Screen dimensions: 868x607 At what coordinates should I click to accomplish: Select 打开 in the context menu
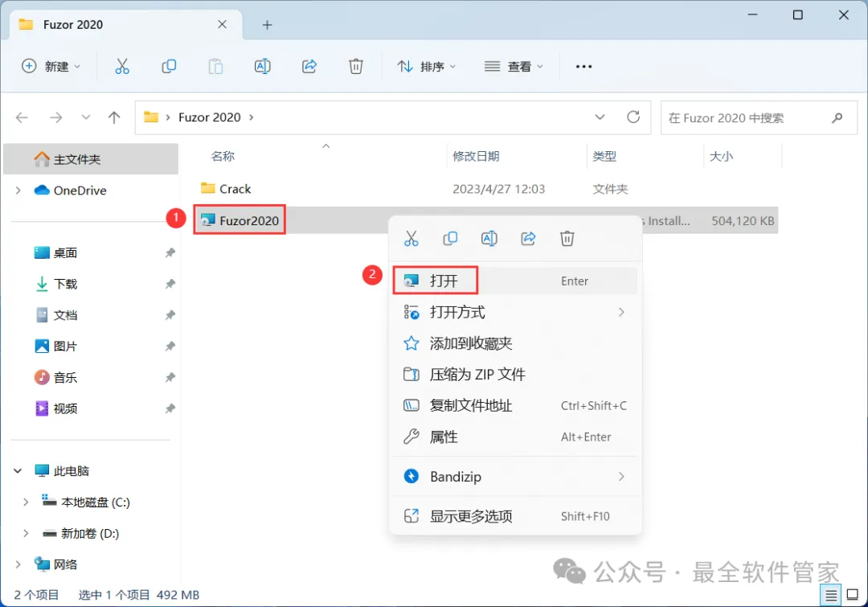(515, 281)
